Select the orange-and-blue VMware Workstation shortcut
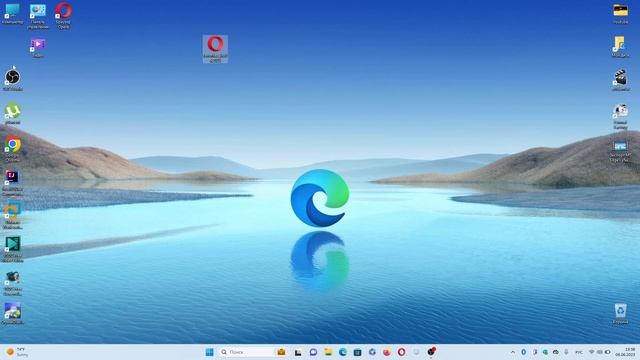 click(x=12, y=216)
